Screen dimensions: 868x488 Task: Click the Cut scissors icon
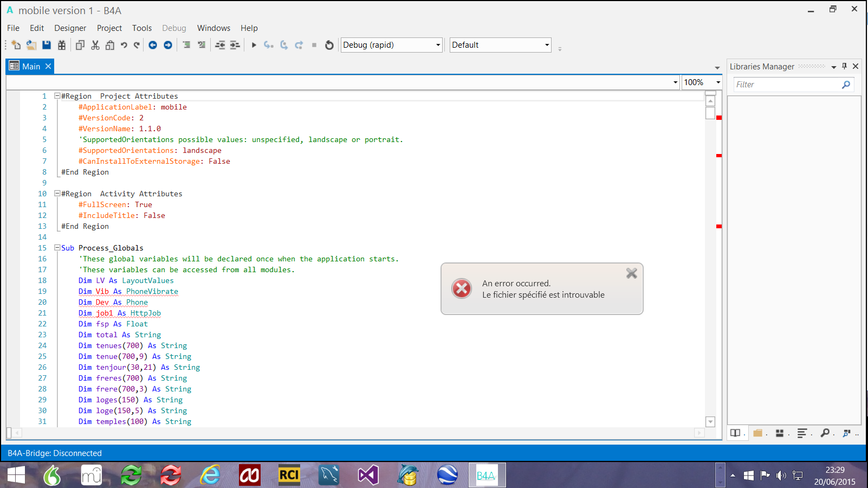[x=95, y=45]
